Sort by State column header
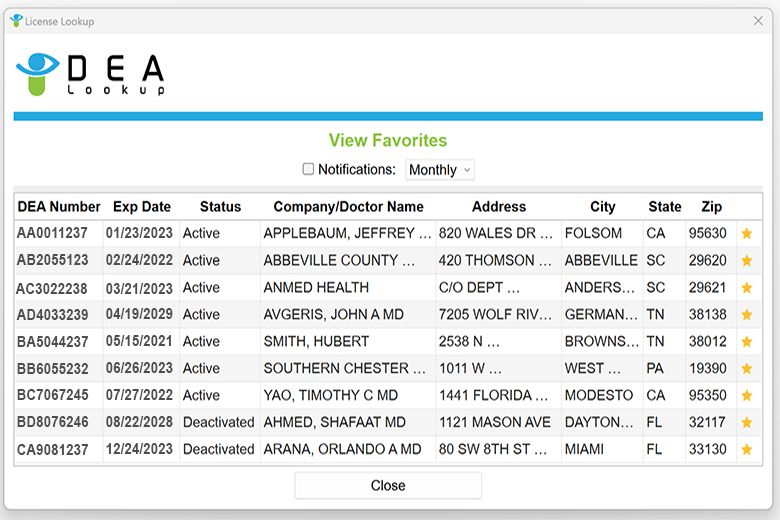The width and height of the screenshot is (780, 520). click(x=665, y=207)
